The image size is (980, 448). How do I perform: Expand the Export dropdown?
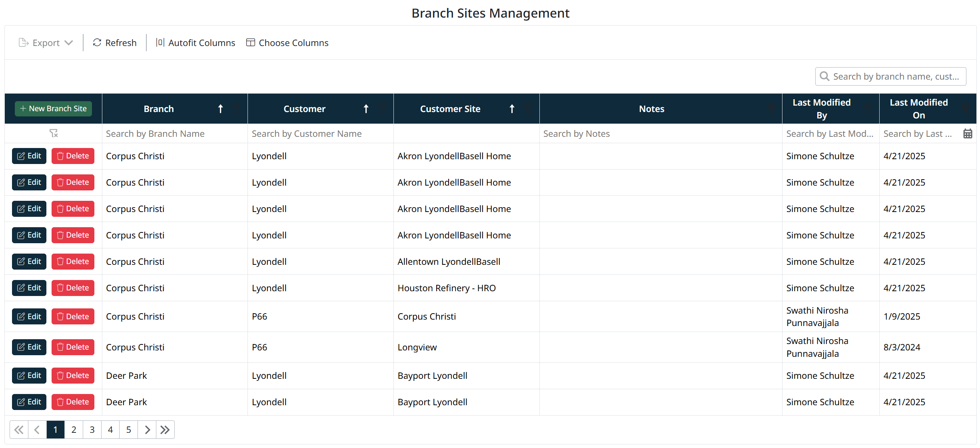[46, 43]
